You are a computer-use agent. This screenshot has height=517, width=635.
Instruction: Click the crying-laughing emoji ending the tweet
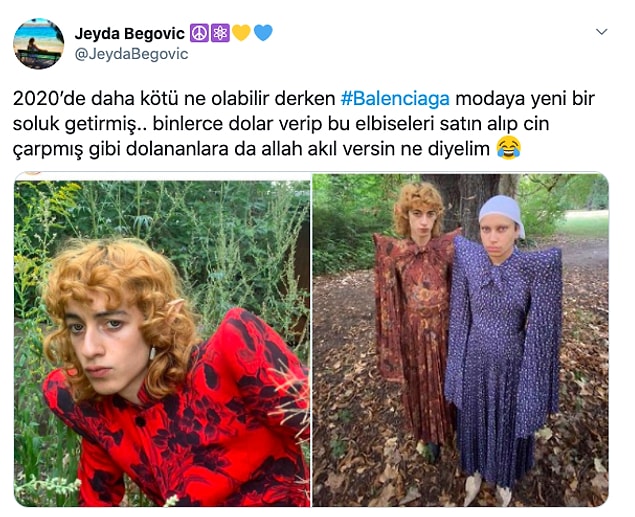click(x=508, y=148)
